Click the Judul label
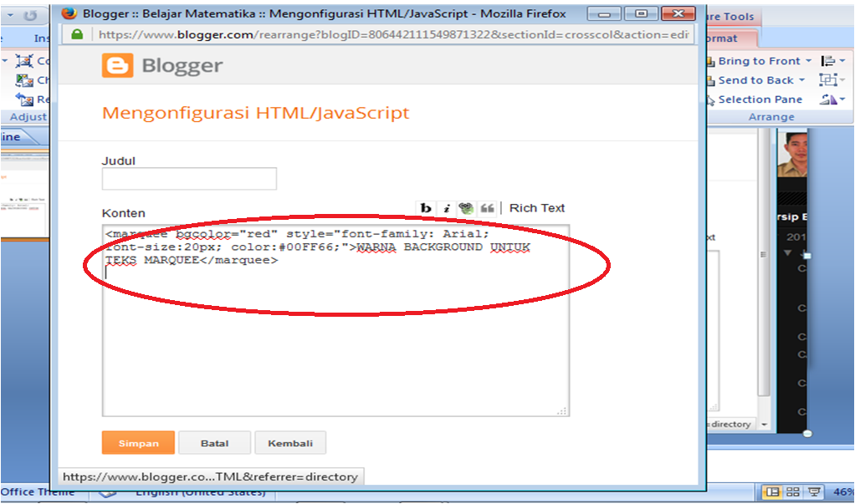855x504 pixels. (x=118, y=160)
